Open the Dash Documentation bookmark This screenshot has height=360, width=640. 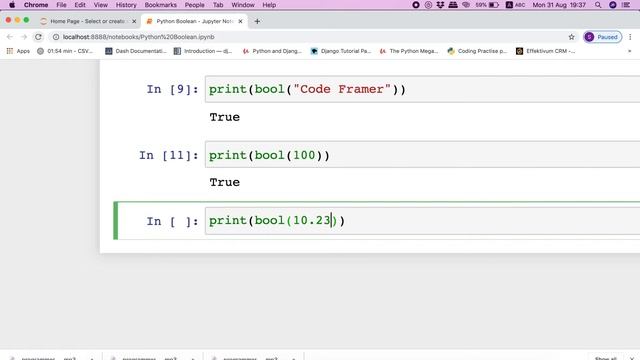[136, 51]
